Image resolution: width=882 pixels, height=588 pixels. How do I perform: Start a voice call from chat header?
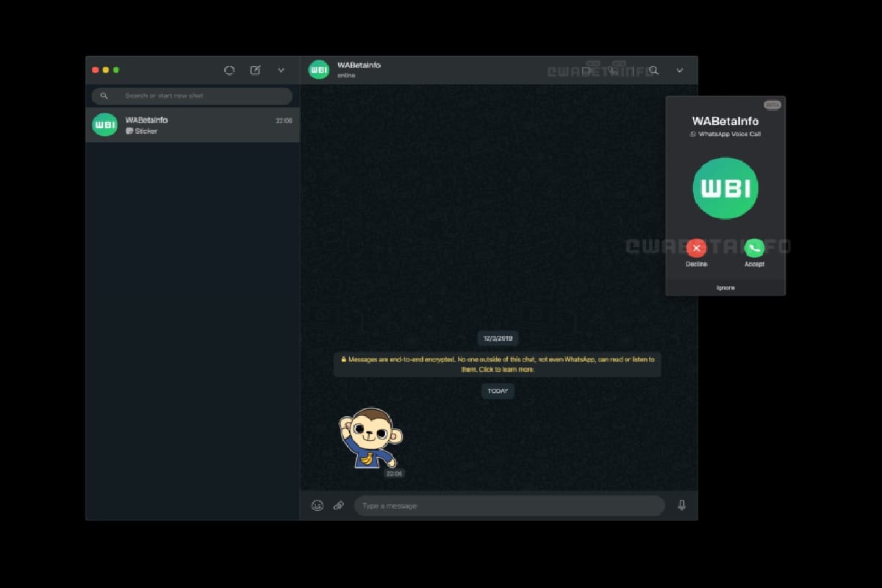[x=614, y=71]
